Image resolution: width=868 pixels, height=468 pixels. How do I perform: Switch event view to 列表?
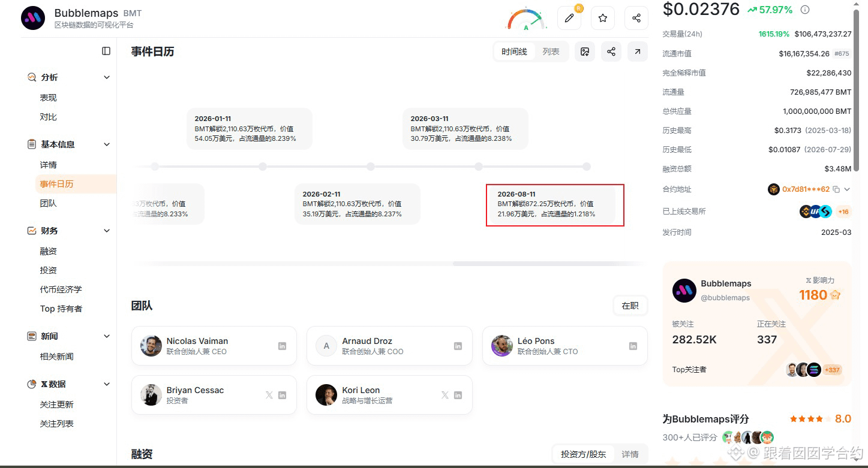[551, 52]
